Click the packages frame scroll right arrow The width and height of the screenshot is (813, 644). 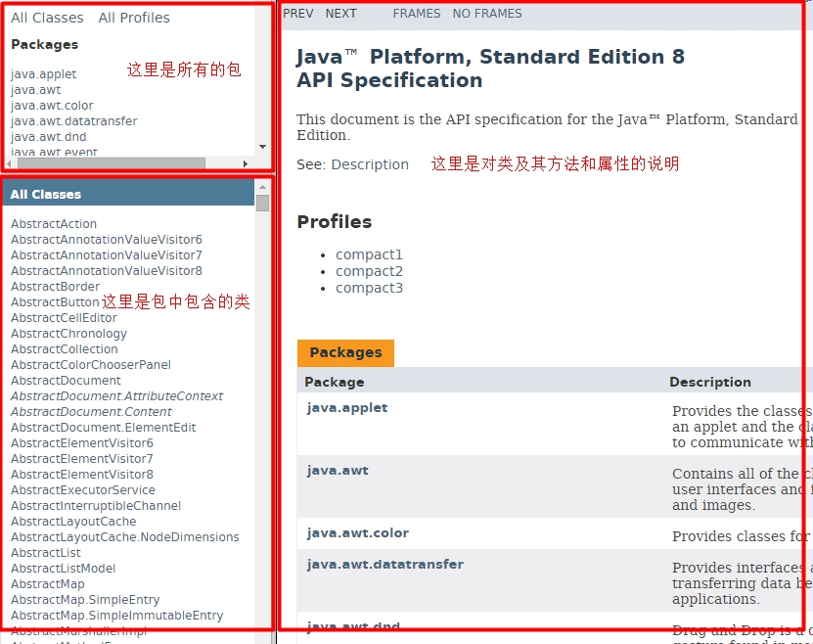(246, 163)
